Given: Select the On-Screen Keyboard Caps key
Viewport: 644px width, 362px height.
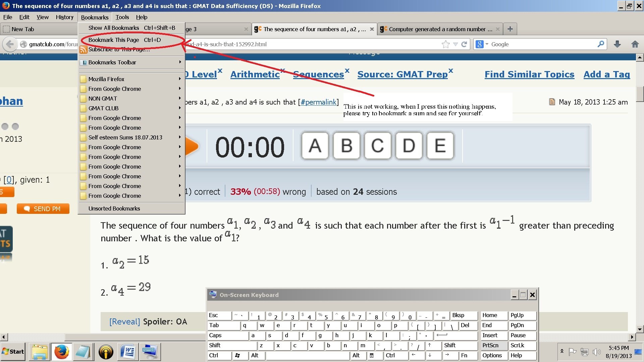Looking at the screenshot, I should (226, 335).
